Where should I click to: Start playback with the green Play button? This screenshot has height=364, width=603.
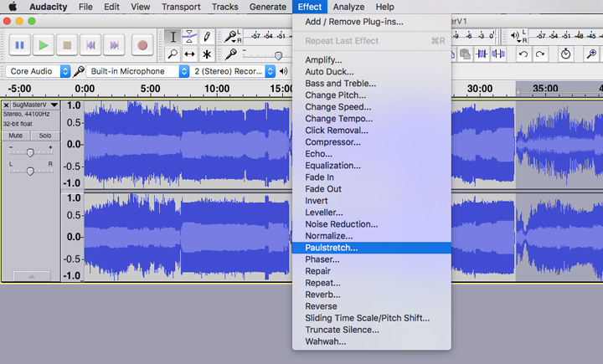(x=43, y=45)
